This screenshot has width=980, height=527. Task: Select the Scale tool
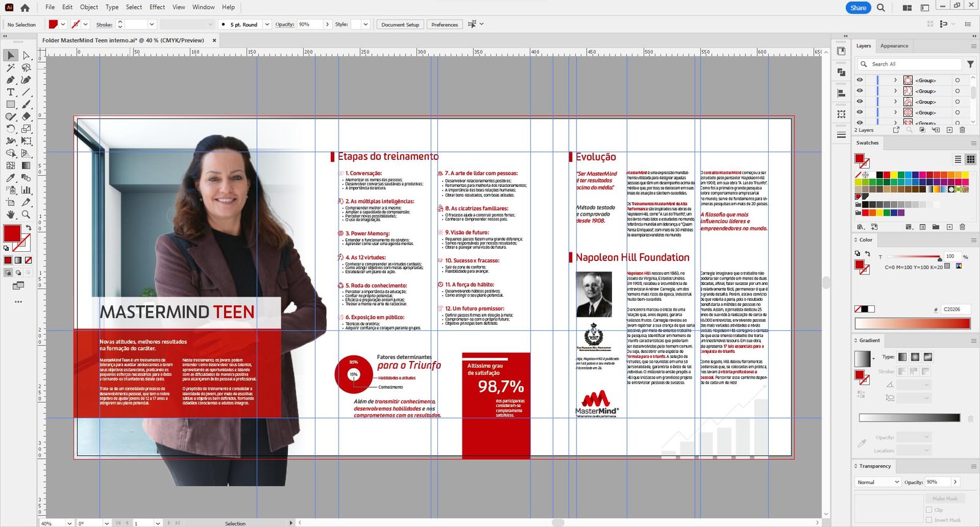point(26,129)
